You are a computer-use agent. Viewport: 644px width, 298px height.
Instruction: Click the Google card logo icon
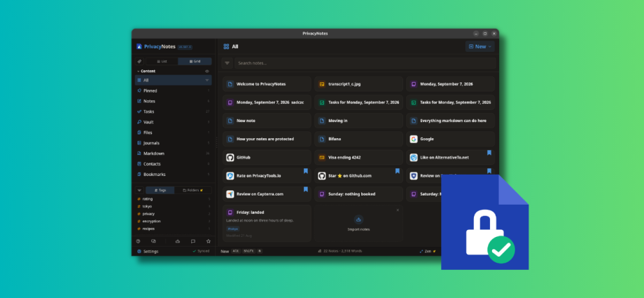(414, 139)
